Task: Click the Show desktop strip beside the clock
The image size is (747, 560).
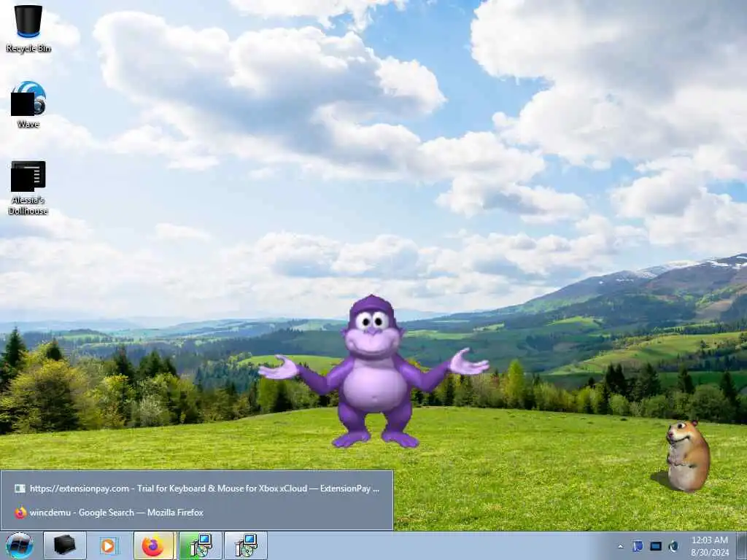Action: tap(741, 545)
